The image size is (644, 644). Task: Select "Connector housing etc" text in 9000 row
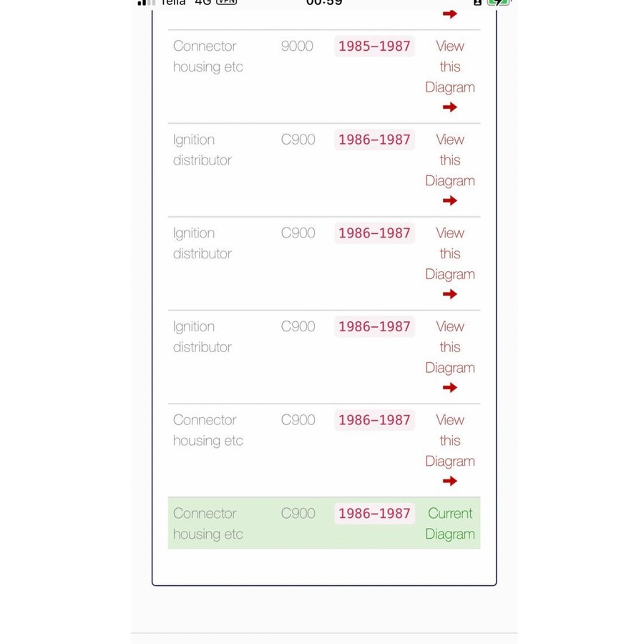(x=208, y=57)
